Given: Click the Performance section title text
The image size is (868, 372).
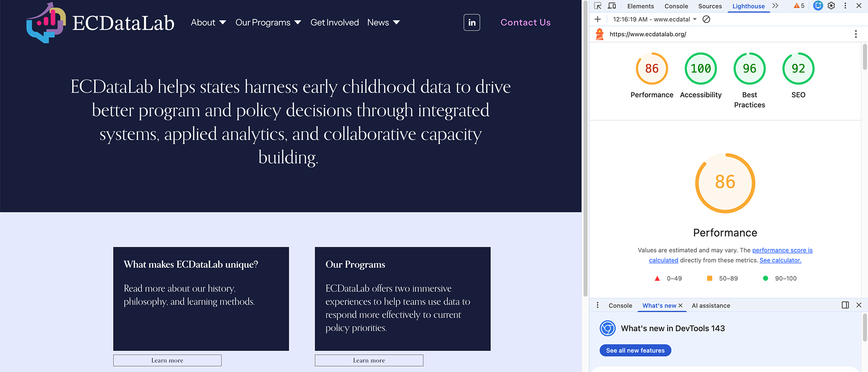Looking at the screenshot, I should pos(725,233).
